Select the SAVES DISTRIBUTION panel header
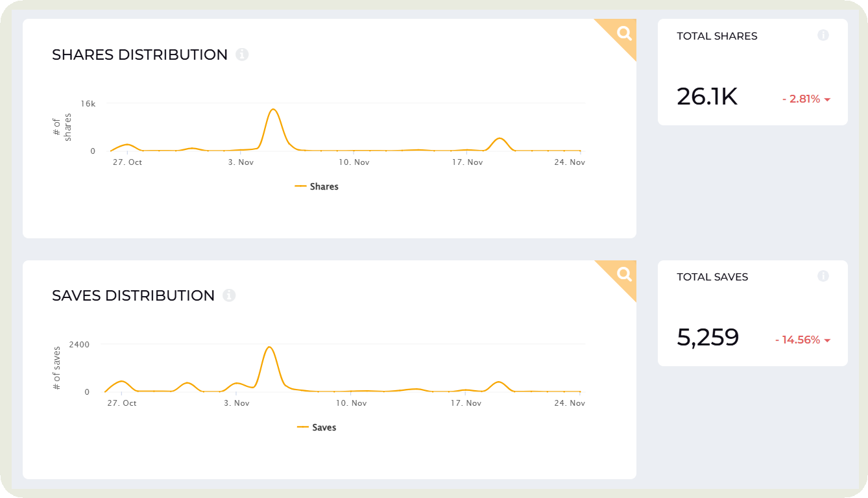Viewport: 868px width, 498px height. click(x=132, y=295)
